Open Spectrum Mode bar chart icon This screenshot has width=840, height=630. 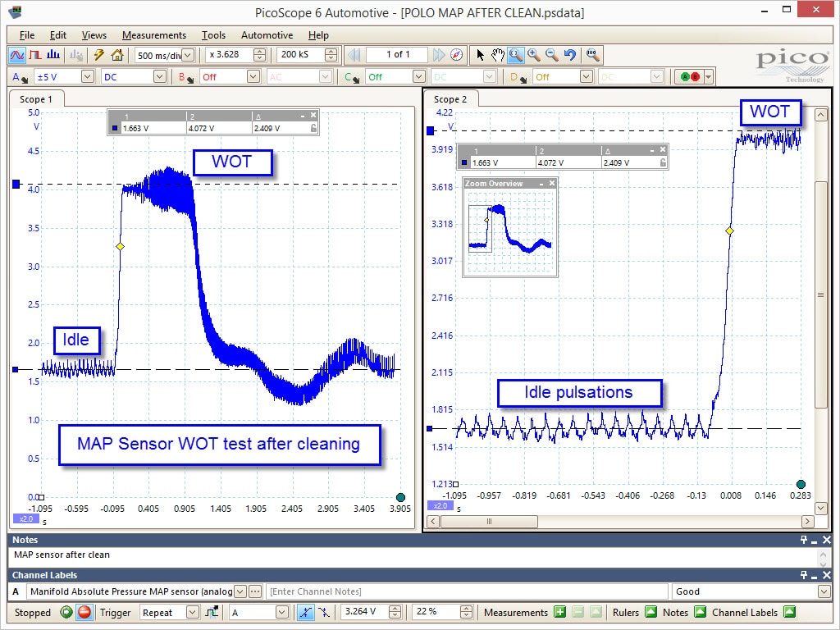pos(53,55)
